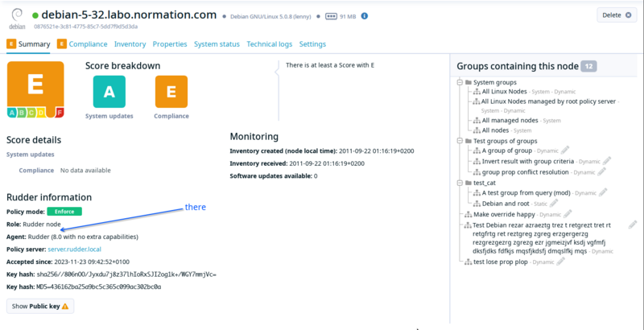
Task: Click pencil icon beside Make override happy
Action: click(568, 214)
